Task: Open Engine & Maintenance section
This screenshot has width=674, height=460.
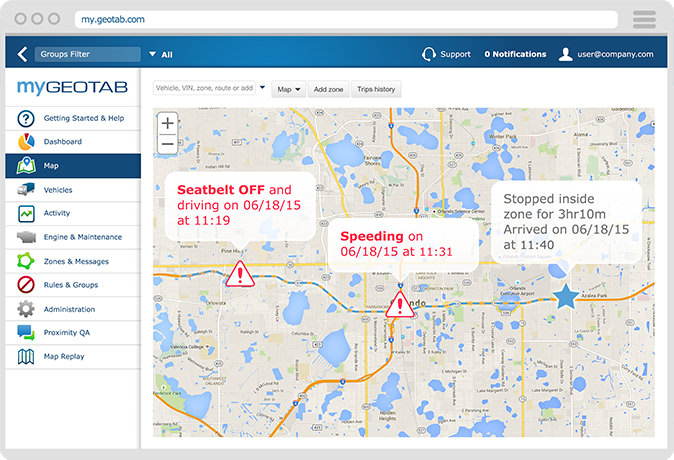Action: pos(73,237)
